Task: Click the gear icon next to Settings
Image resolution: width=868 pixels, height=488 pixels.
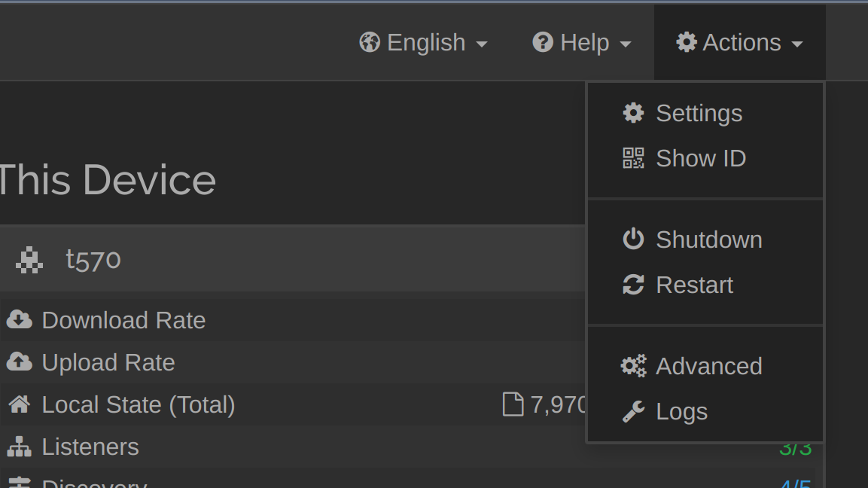Action: [x=633, y=113]
